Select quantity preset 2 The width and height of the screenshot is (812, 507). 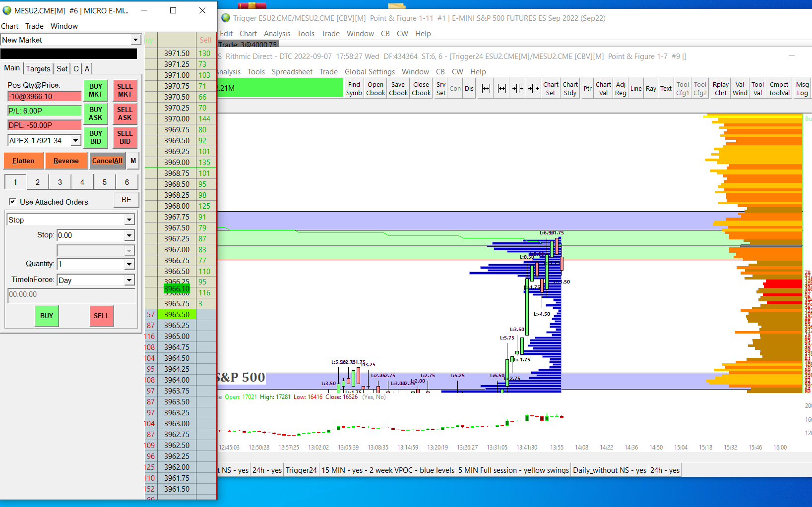click(38, 182)
